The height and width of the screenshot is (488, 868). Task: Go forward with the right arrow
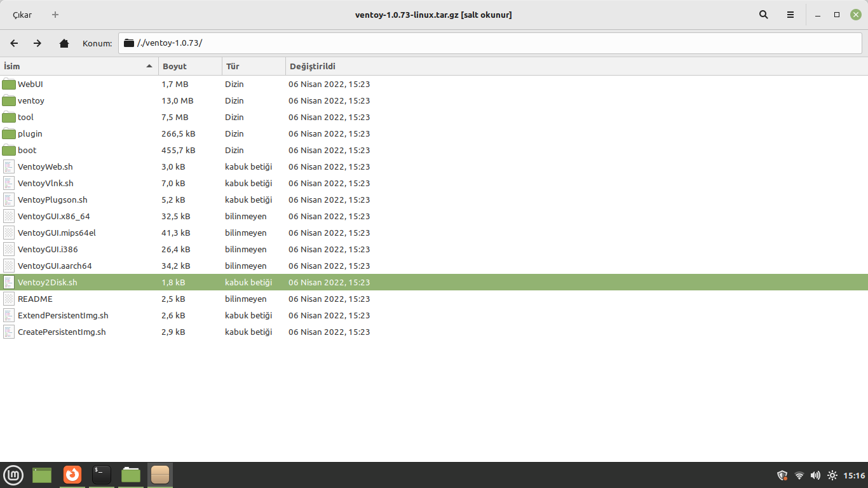coord(37,43)
